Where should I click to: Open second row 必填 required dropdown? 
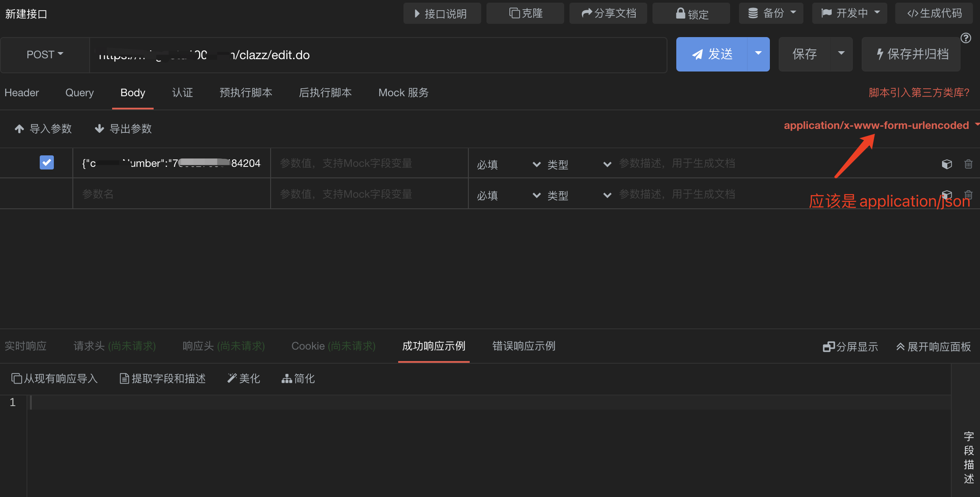click(x=508, y=195)
